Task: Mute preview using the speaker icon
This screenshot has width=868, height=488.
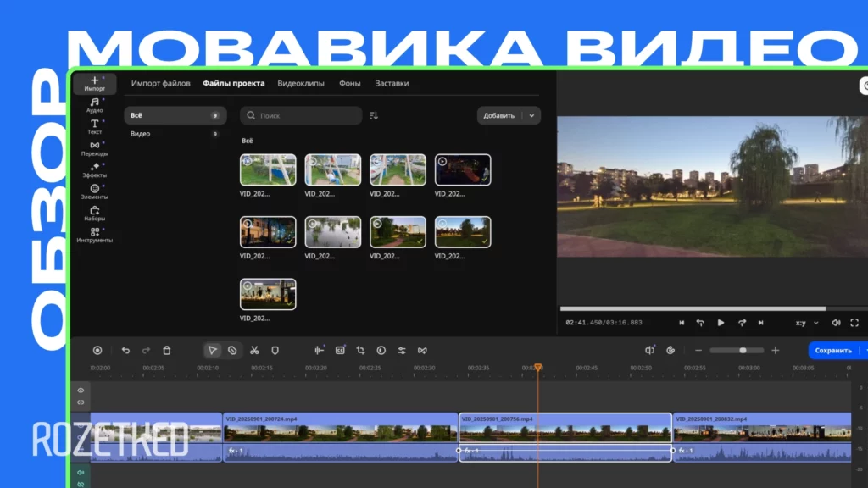Action: click(836, 323)
